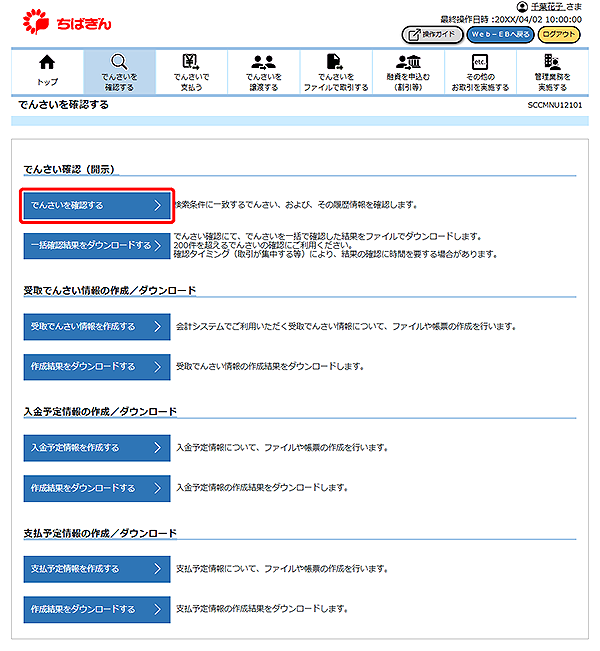This screenshot has height=651, width=600.
Task: Select the トップ menu label
Action: tap(47, 82)
